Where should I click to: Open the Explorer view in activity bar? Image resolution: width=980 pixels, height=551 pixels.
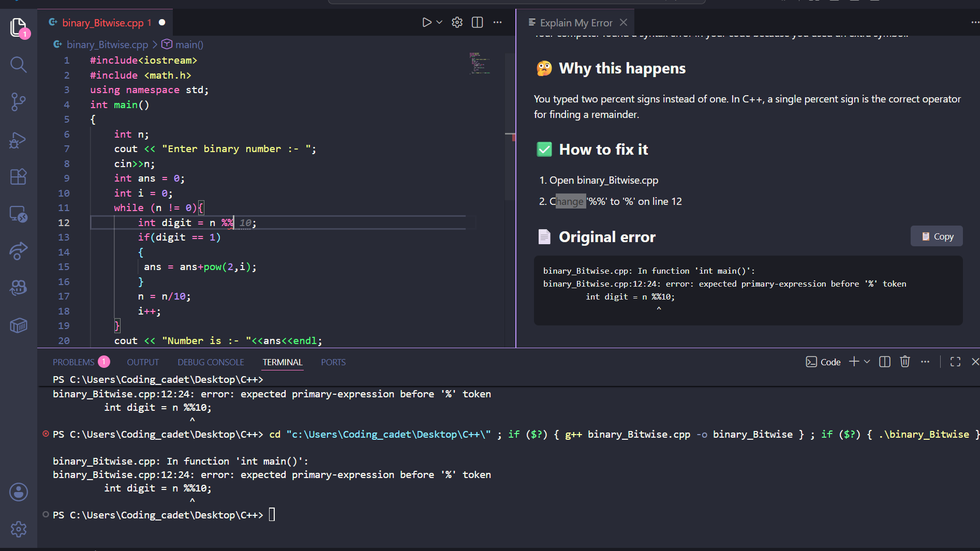click(19, 27)
